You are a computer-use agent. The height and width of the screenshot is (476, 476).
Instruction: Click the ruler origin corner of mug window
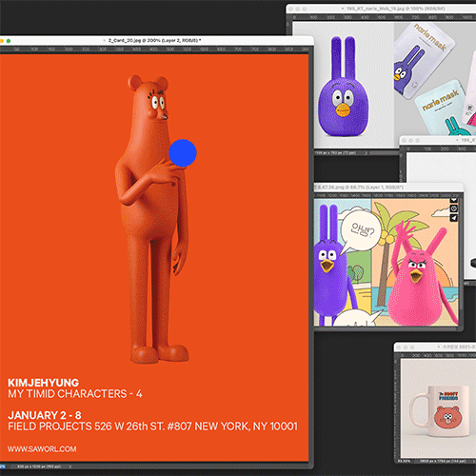397,355
